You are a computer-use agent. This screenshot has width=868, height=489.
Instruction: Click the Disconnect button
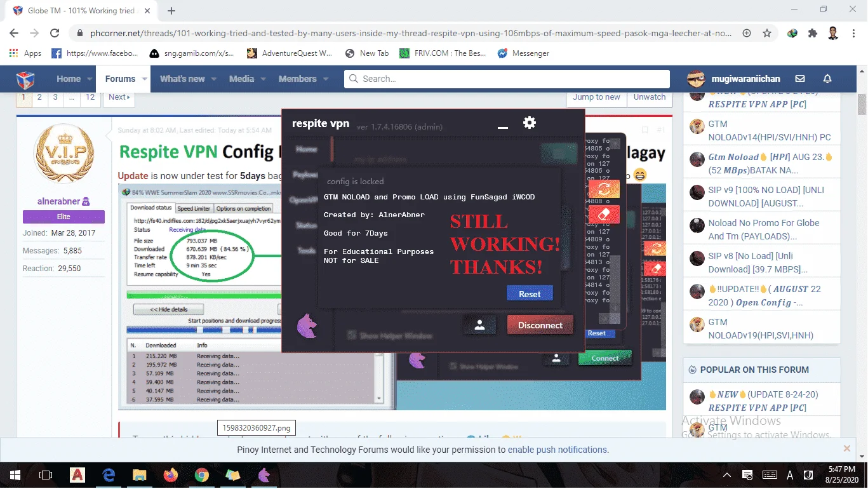(x=540, y=325)
